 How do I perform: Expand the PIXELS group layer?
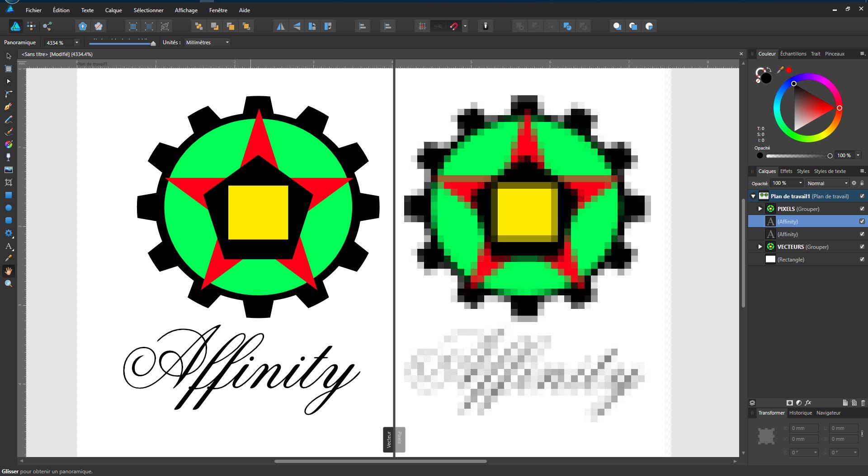point(760,209)
